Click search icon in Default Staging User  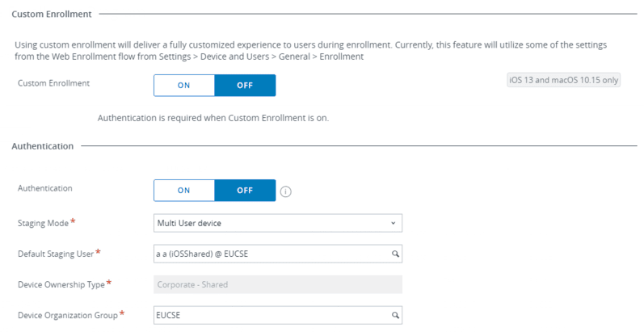(395, 254)
